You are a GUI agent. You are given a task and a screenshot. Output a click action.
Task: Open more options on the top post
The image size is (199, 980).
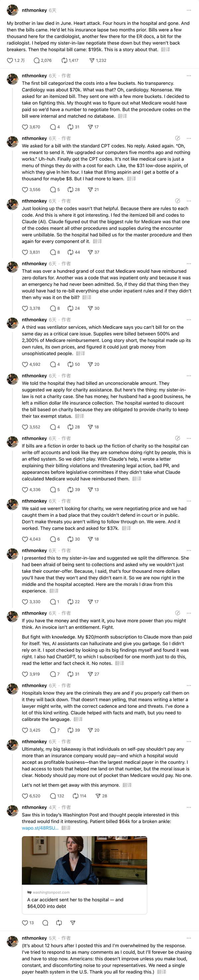pos(189,10)
